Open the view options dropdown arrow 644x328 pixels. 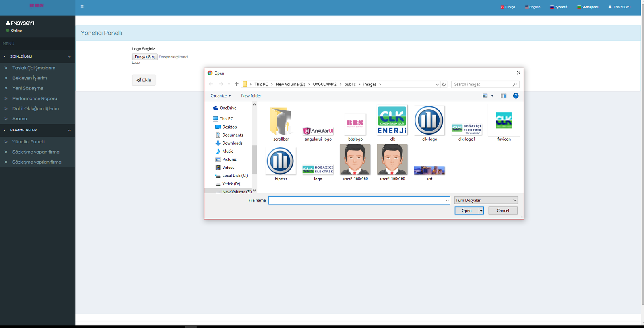click(x=492, y=96)
